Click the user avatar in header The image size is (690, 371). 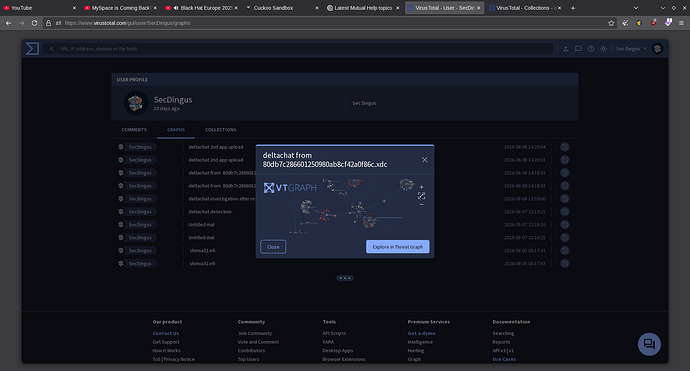[657, 49]
